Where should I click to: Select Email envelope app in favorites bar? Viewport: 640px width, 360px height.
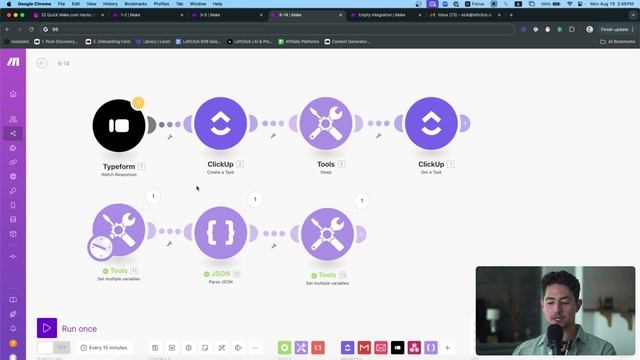coord(381,348)
